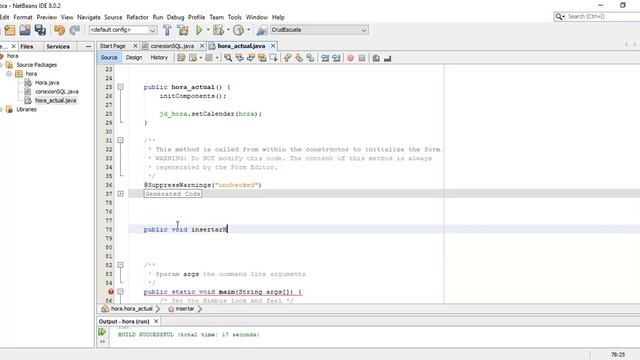Image resolution: width=640 pixels, height=360 pixels.
Task: Open the Debug Project dropdown arrow
Action: click(x=228, y=30)
